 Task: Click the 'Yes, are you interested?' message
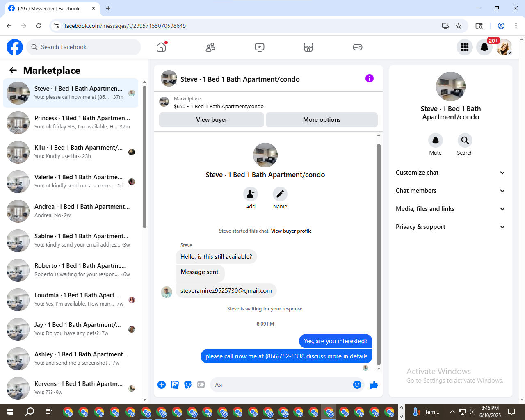(x=336, y=341)
